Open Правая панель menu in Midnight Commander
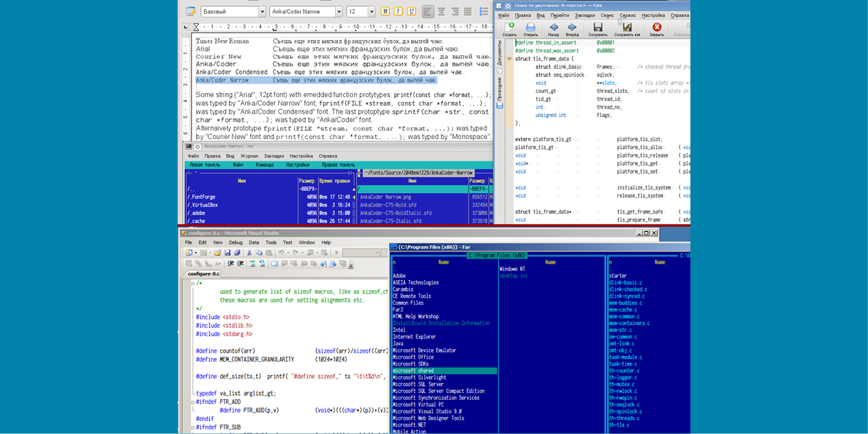The width and height of the screenshot is (868, 434). (x=338, y=165)
